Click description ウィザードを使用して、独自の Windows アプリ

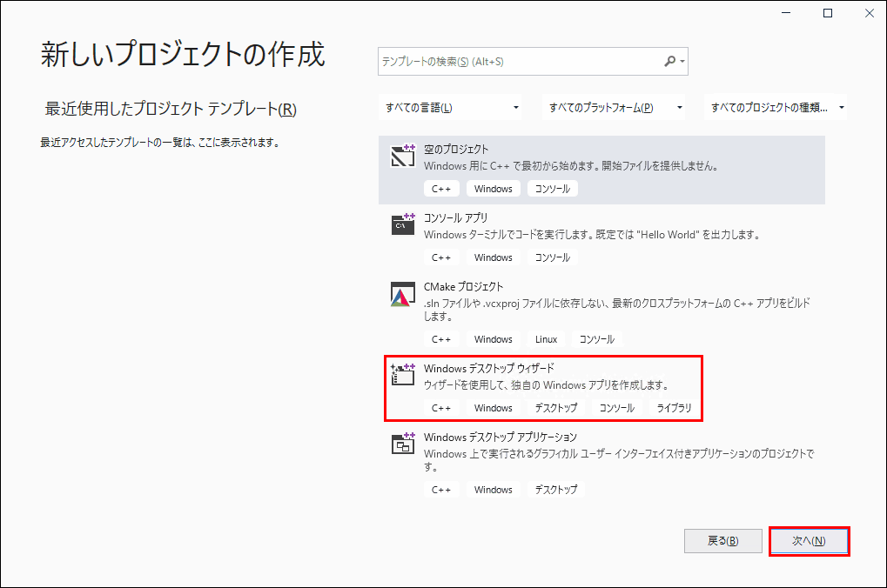(x=547, y=385)
